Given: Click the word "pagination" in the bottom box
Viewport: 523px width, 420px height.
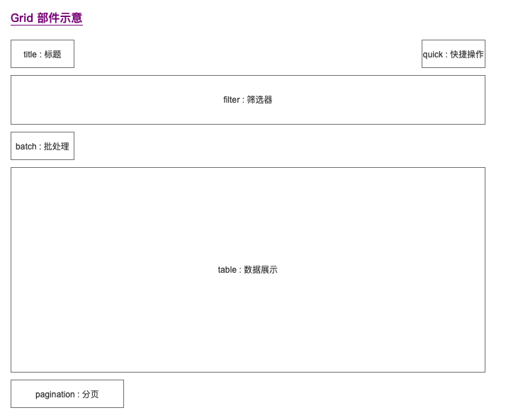Looking at the screenshot, I should tap(55, 395).
